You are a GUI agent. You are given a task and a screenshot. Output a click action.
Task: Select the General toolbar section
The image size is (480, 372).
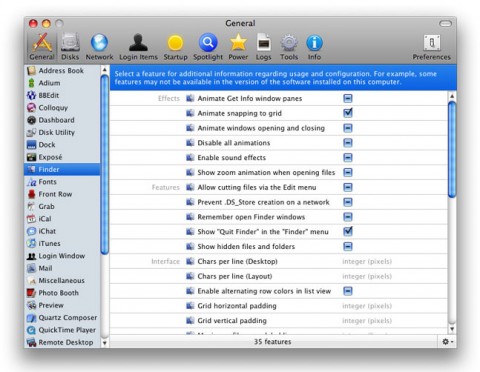(x=42, y=47)
